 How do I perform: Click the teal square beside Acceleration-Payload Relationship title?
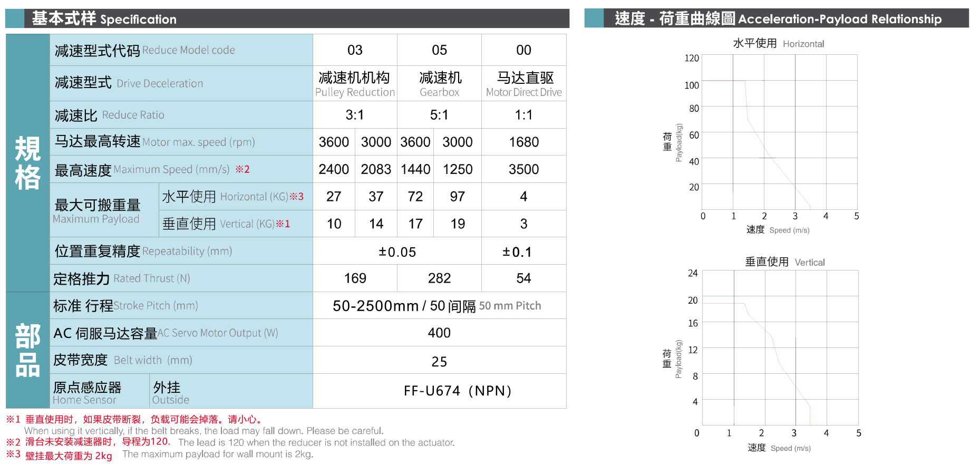coord(594,18)
